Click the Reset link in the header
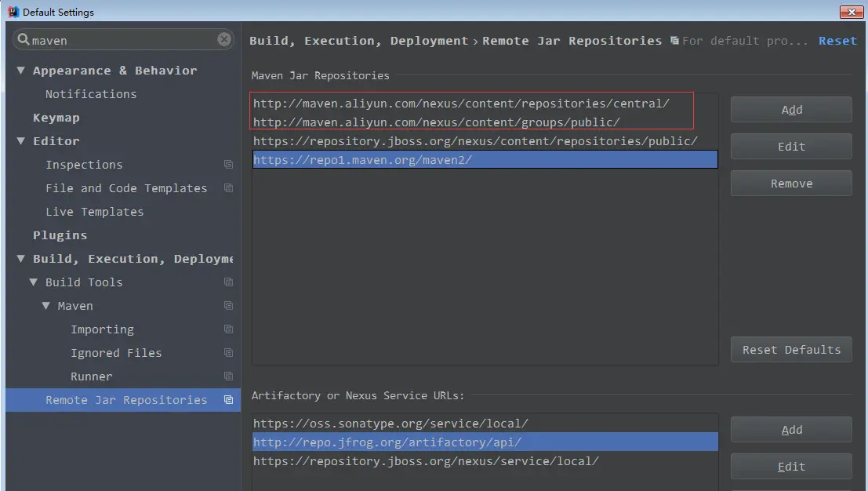This screenshot has height=491, width=868. point(837,40)
